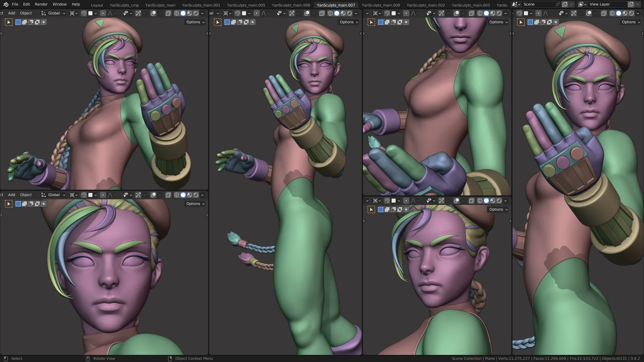The image size is (644, 362).
Task: Switch to Wireframe viewport shading
Action: [x=177, y=13]
